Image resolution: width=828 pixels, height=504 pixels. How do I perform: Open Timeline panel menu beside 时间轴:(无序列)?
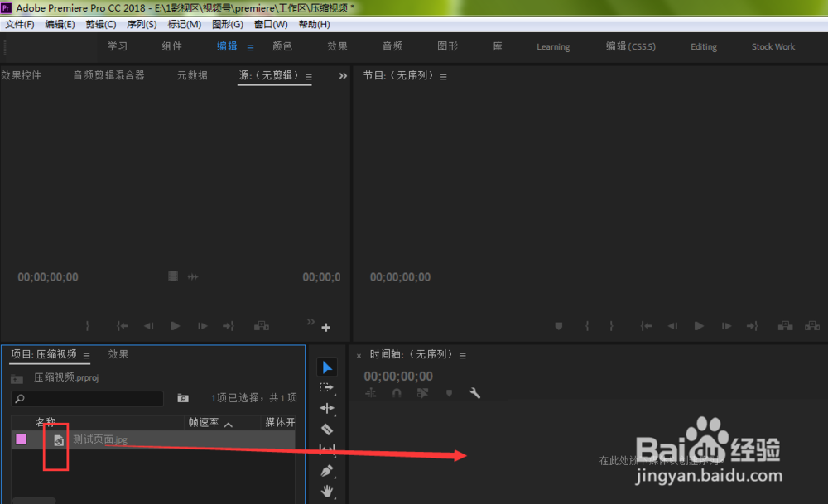click(463, 356)
